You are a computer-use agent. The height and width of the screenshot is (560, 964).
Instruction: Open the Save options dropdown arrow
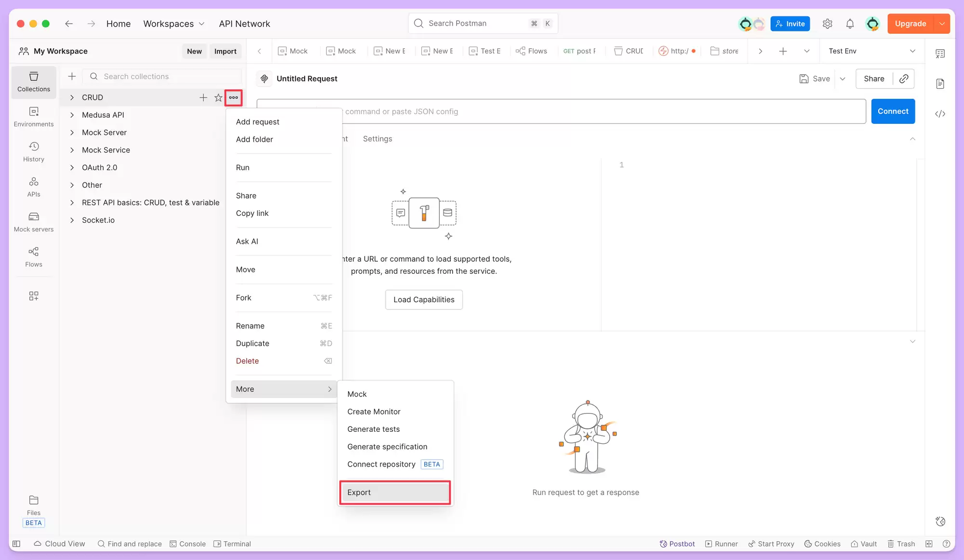click(x=843, y=79)
